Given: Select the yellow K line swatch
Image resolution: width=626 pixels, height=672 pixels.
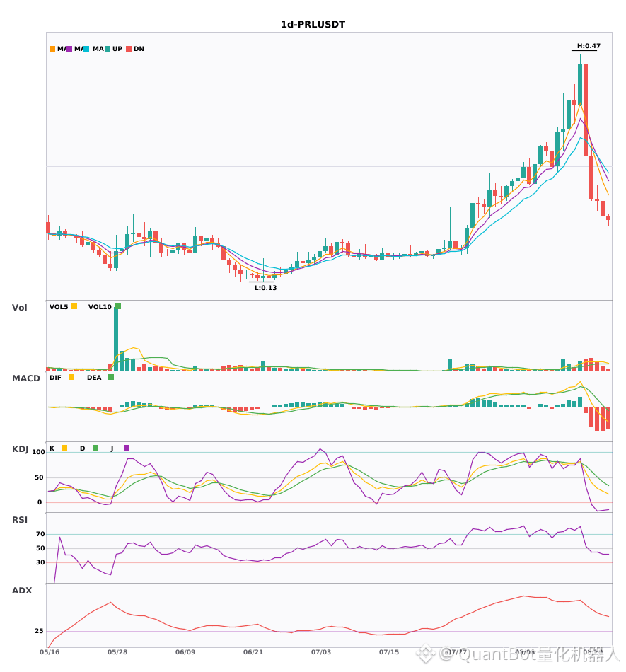Looking at the screenshot, I should pyautogui.click(x=64, y=448).
